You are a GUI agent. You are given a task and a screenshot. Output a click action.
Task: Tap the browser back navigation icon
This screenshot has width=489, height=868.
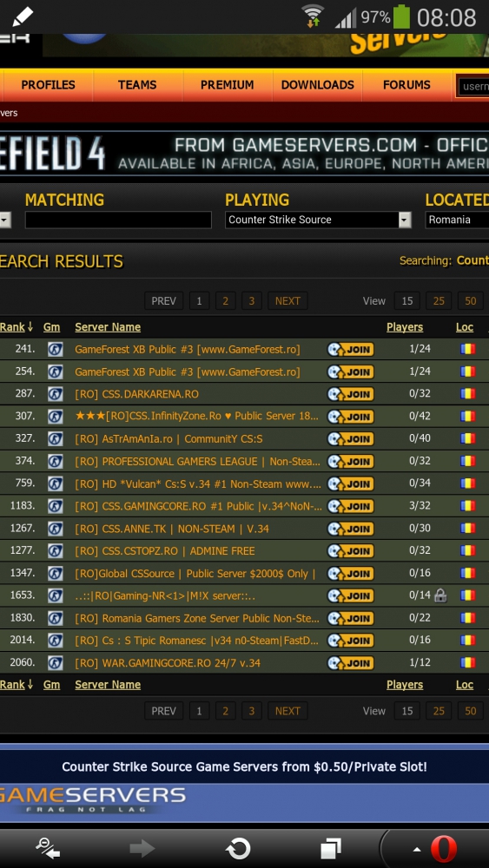click(x=47, y=849)
